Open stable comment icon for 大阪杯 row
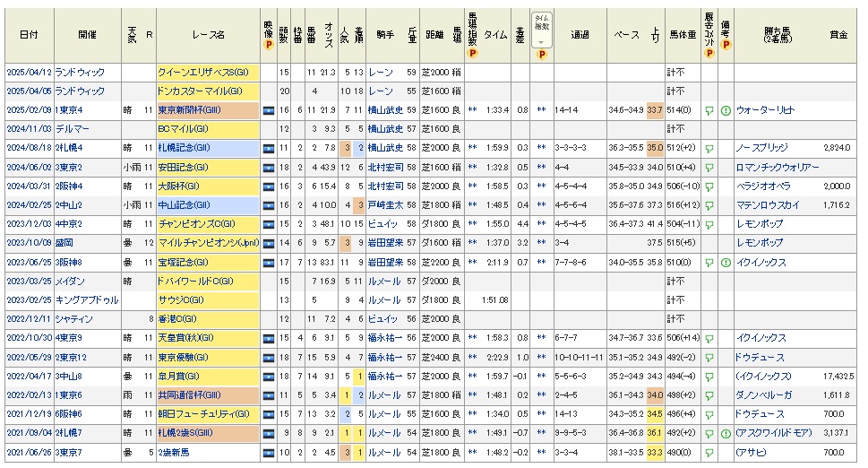Screen dimensions: 868x468 [x=709, y=186]
